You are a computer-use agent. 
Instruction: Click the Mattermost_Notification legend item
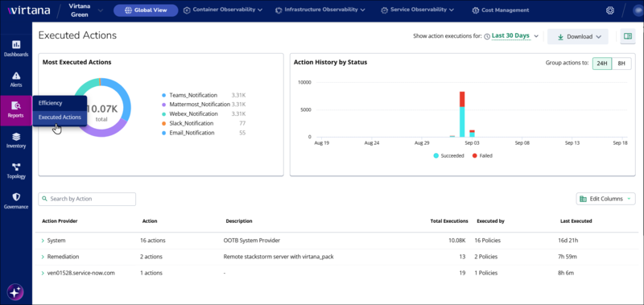point(196,105)
